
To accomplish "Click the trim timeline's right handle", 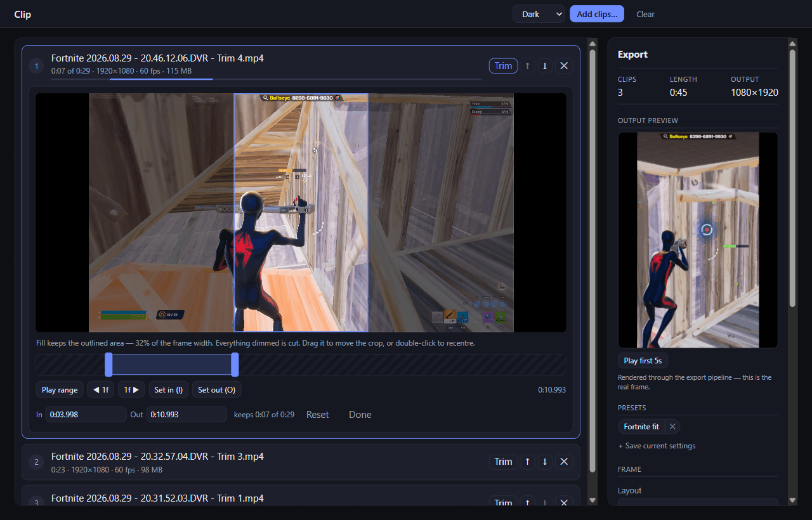I will 235,365.
